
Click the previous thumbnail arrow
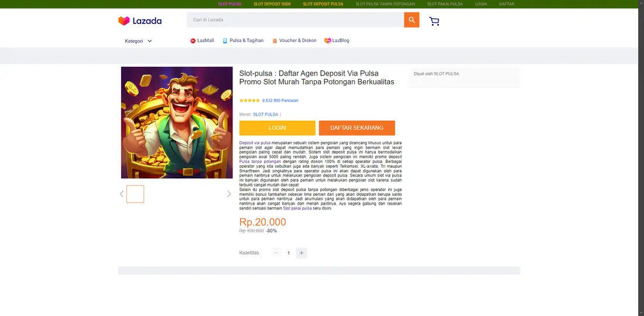point(122,194)
